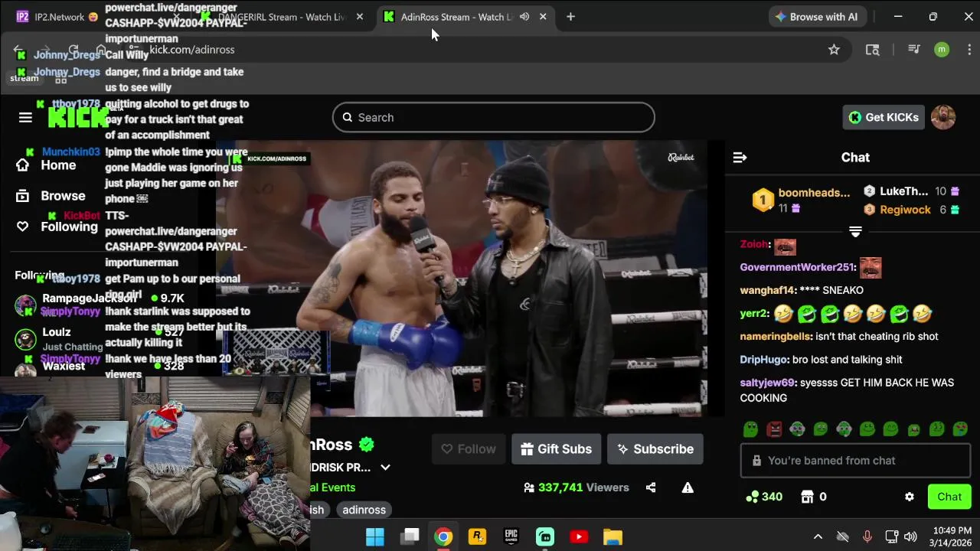Report stream with warning triangle icon
The image size is (980, 551).
tap(688, 487)
